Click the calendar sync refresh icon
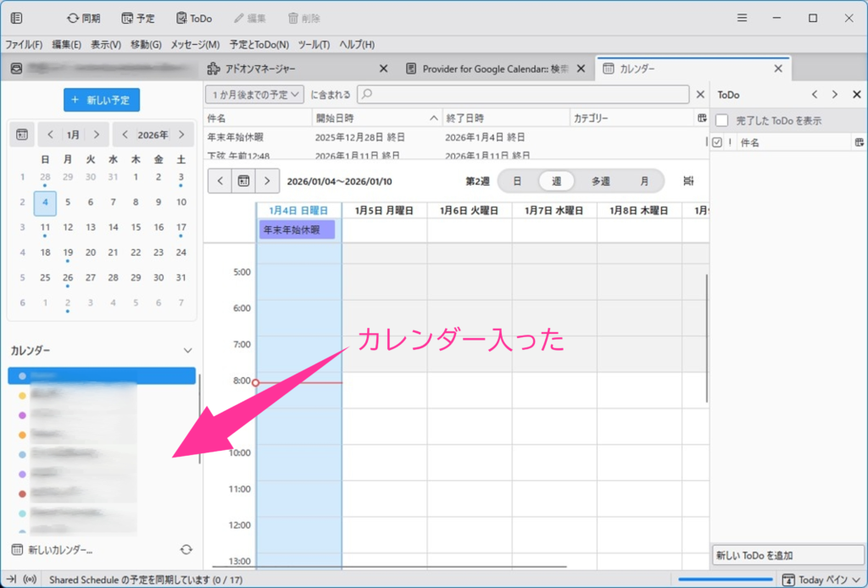Screen dimensions: 868x588 coord(186,550)
